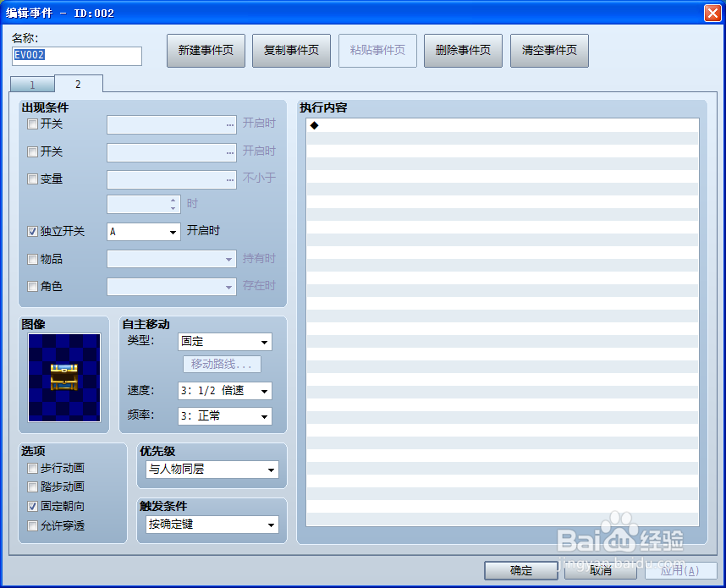Open the 独立开关 A dropdown
This screenshot has height=588, width=726.
click(x=144, y=232)
